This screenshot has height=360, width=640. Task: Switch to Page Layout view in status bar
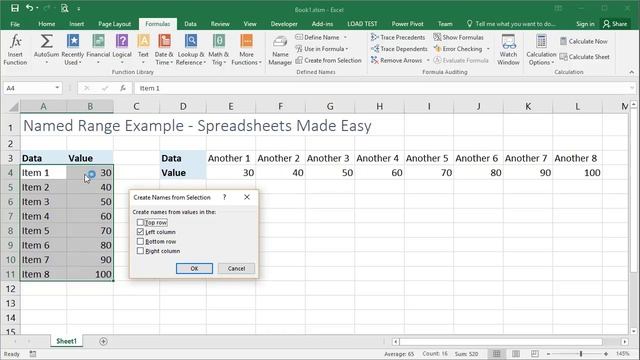pos(516,353)
